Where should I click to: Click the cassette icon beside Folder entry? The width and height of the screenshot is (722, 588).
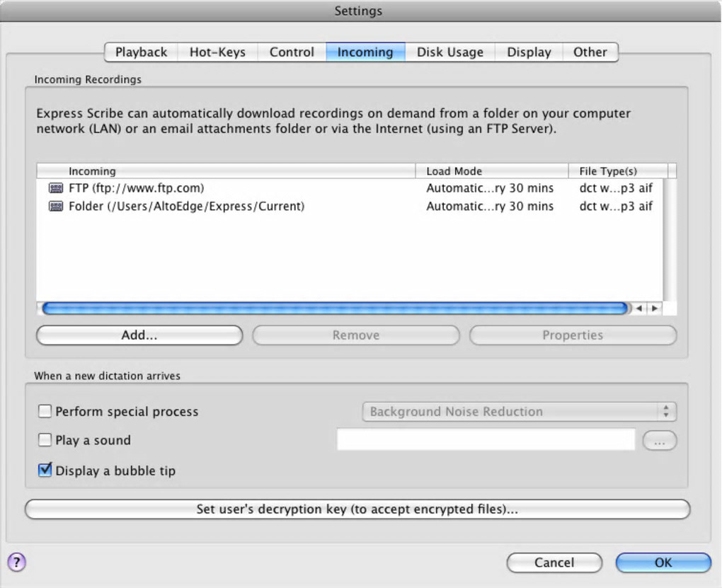(x=56, y=207)
